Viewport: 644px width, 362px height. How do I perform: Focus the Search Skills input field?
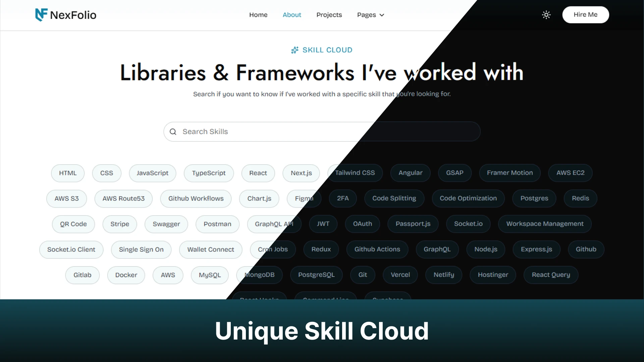pos(322,132)
